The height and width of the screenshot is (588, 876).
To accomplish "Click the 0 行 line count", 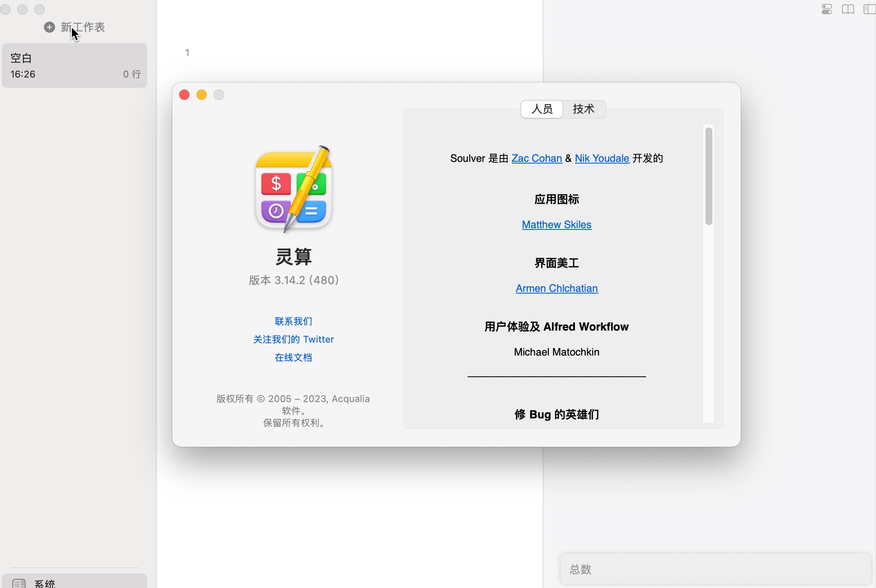I will [132, 74].
